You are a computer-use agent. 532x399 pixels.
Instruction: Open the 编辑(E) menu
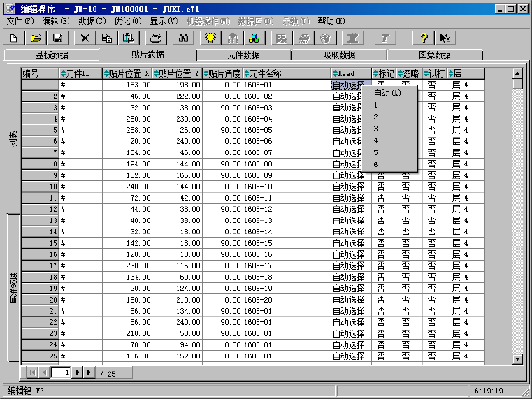[x=56, y=22]
